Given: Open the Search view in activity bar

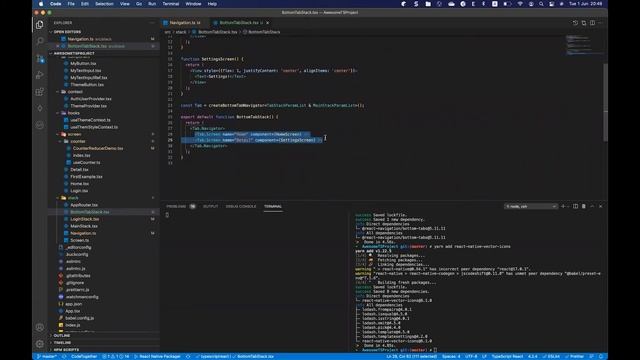Looking at the screenshot, I should tap(40, 41).
